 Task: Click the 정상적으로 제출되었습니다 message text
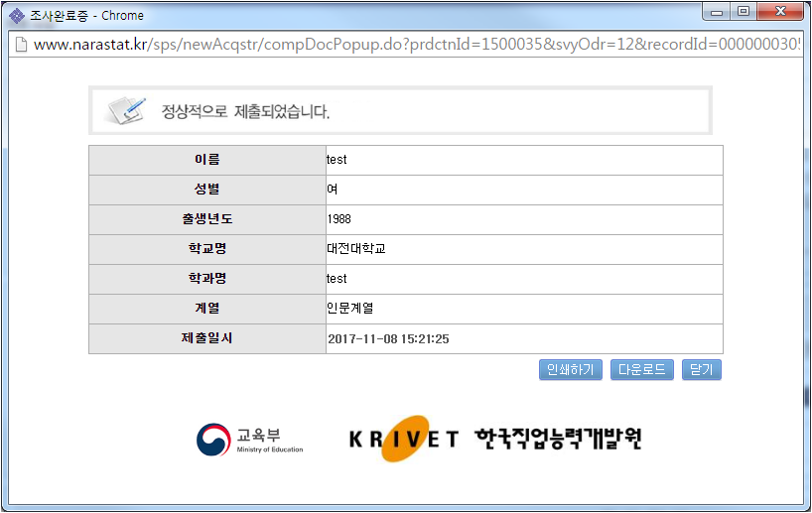245,111
